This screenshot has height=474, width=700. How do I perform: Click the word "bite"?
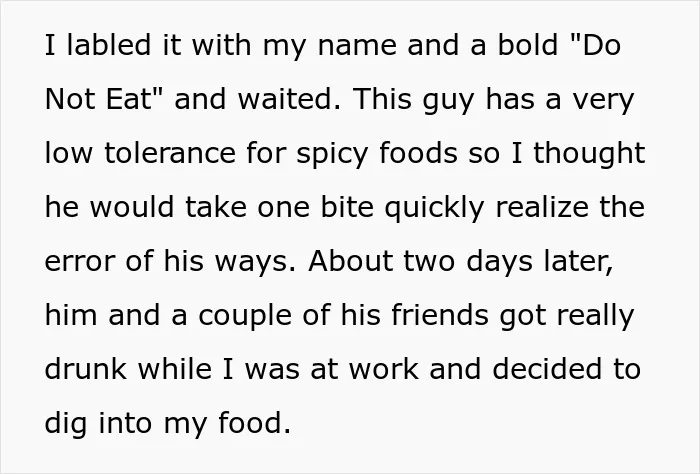[347, 207]
